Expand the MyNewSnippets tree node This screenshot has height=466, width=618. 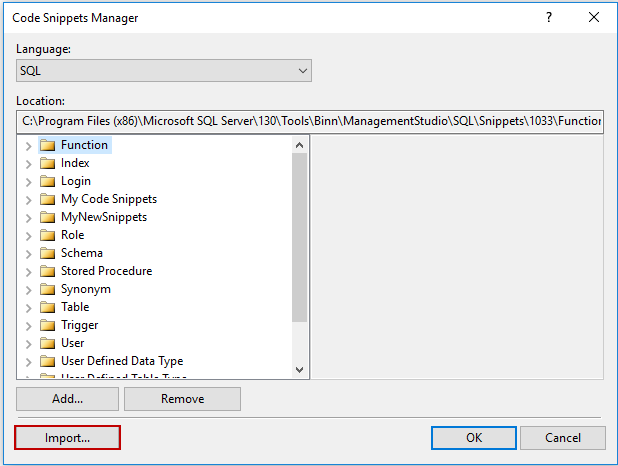click(28, 217)
